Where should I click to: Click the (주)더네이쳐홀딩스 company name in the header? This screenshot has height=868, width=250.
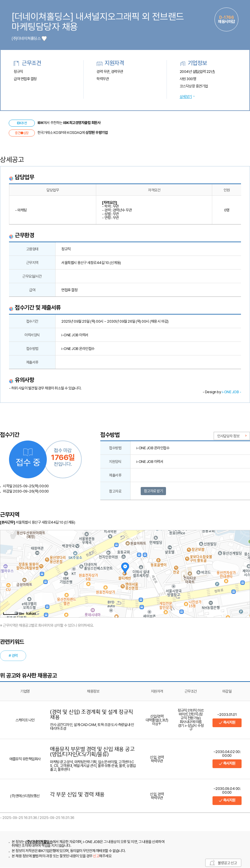pos(26,38)
